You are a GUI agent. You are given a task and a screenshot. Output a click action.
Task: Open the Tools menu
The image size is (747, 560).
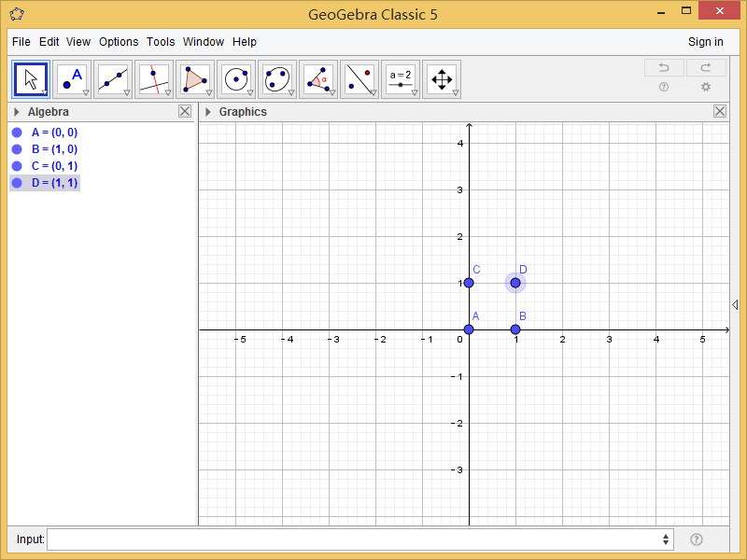[161, 42]
